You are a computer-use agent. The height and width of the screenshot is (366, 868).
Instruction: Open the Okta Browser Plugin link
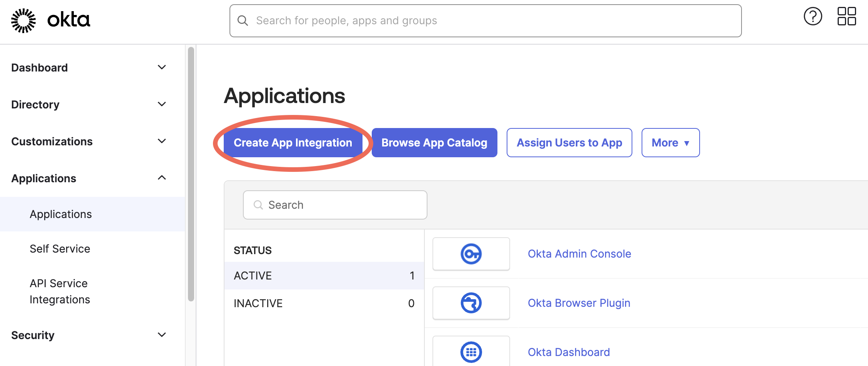coord(579,303)
